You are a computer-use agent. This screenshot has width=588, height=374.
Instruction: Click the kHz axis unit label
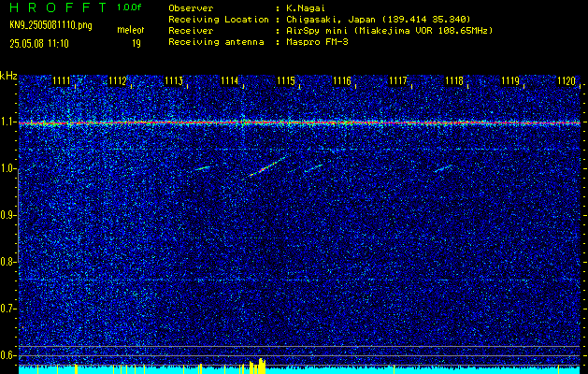(x=8, y=76)
